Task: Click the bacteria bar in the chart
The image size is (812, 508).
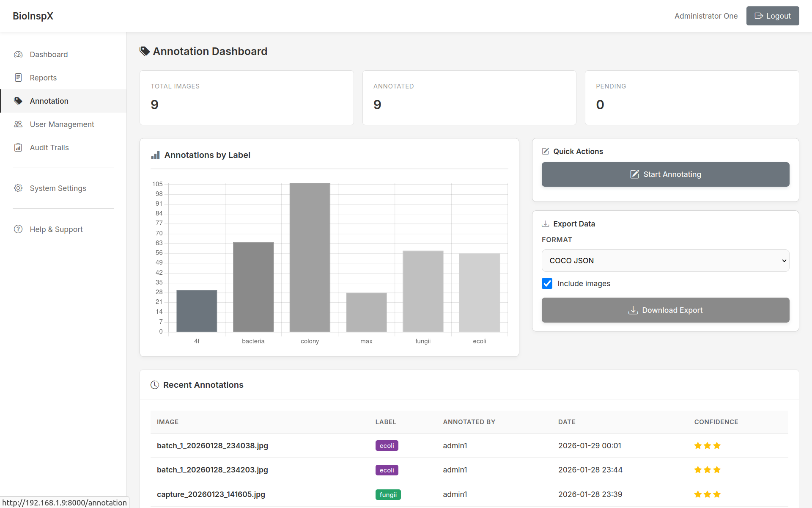Action: click(253, 287)
